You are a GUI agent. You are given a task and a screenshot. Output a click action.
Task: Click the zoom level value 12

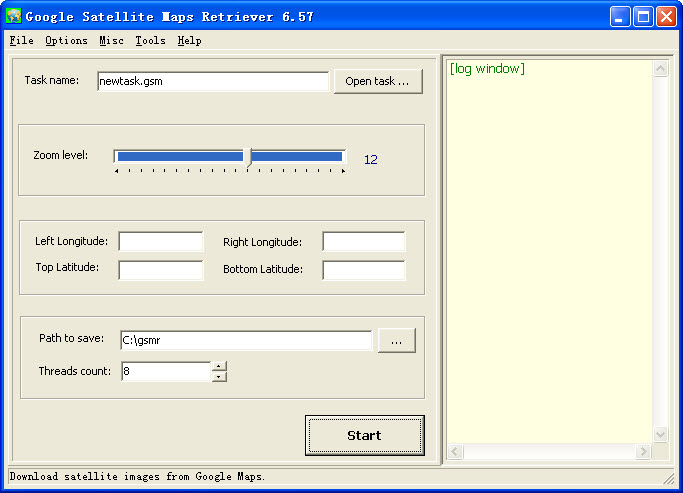[371, 160]
